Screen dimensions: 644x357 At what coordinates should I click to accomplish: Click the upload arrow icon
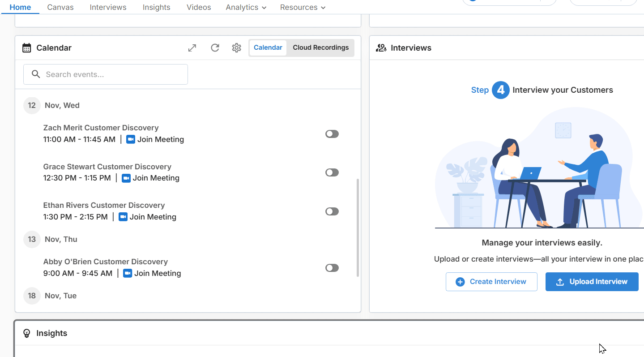point(560,282)
